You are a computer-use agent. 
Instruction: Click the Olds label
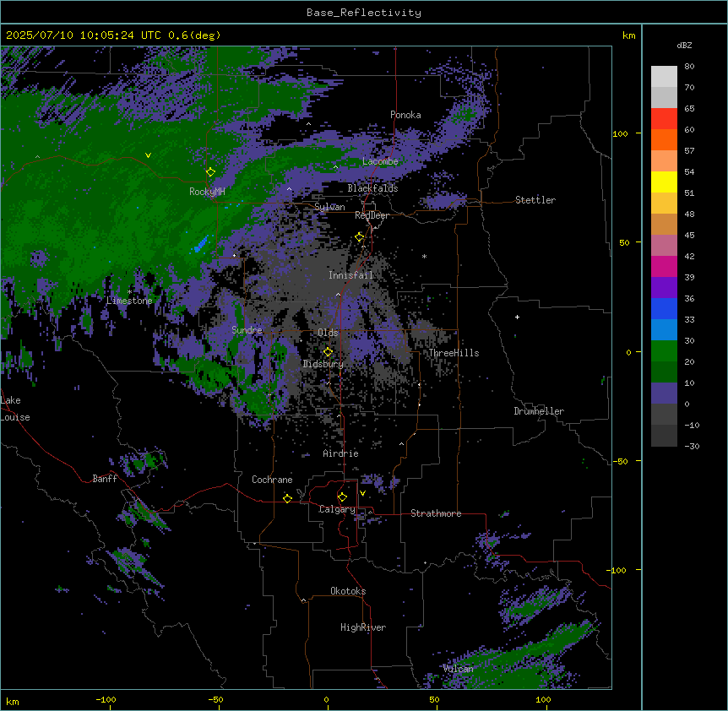click(328, 333)
